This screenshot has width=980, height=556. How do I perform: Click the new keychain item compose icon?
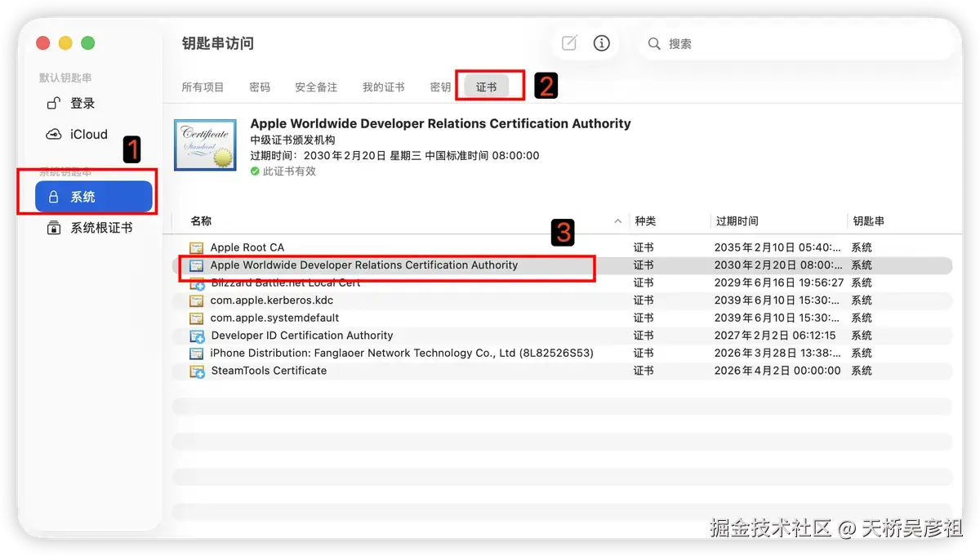569,43
